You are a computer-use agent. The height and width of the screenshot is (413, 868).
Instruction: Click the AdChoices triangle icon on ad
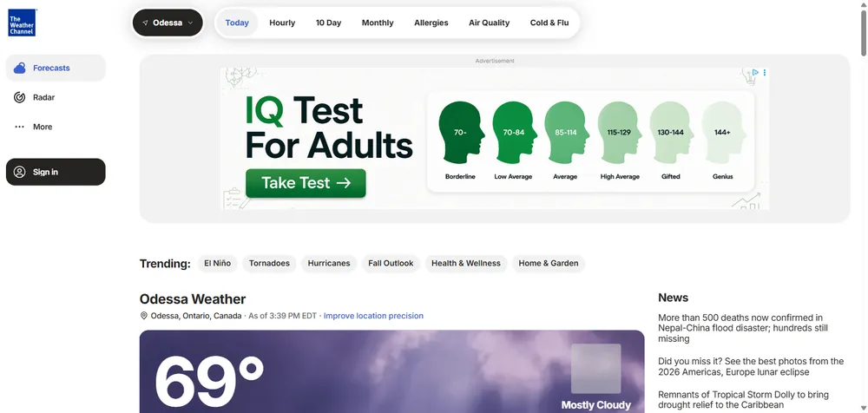tap(754, 73)
